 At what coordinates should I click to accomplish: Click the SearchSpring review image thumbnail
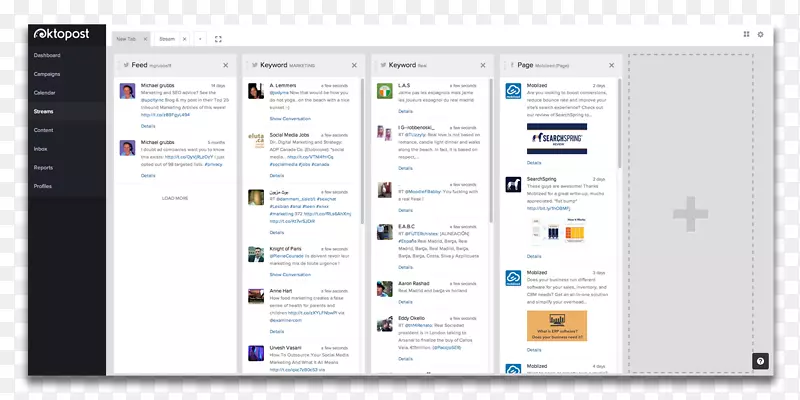click(x=548, y=139)
